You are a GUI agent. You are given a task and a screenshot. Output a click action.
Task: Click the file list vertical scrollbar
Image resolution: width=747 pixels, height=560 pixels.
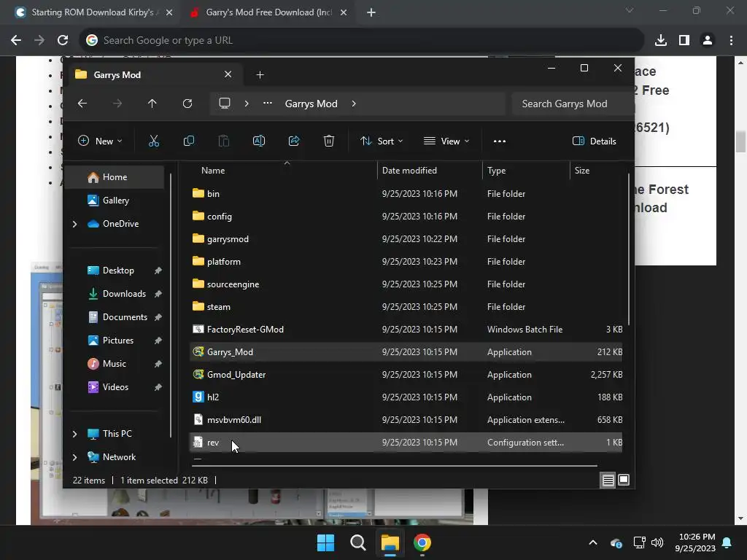[x=629, y=250]
